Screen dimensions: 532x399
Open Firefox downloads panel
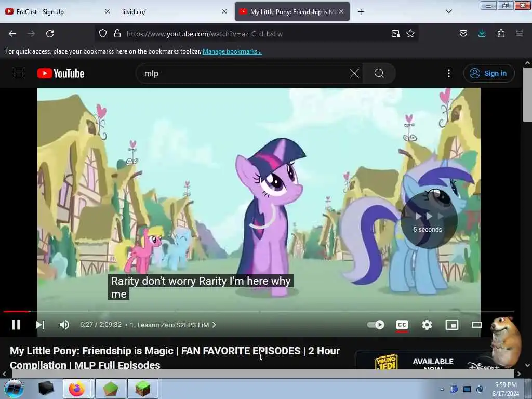482,33
